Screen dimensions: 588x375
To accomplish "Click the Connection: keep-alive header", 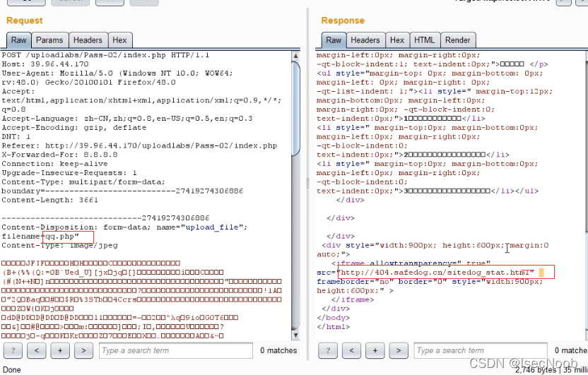I will [x=54, y=164].
